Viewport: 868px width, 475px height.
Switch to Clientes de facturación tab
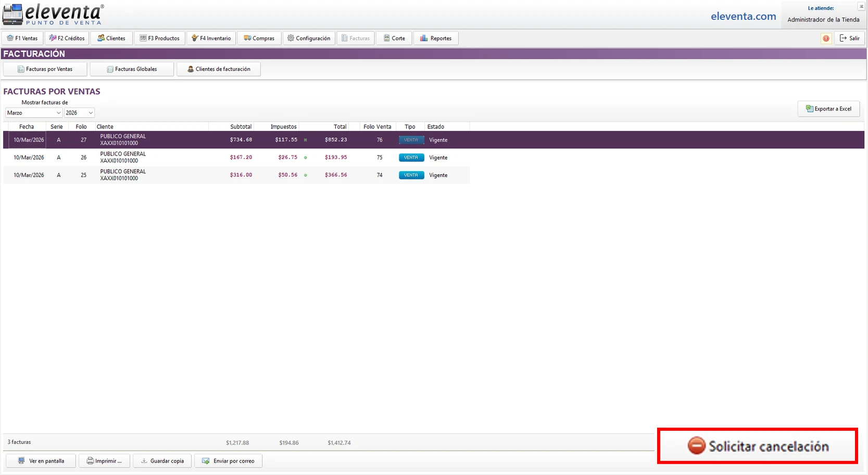click(x=219, y=69)
